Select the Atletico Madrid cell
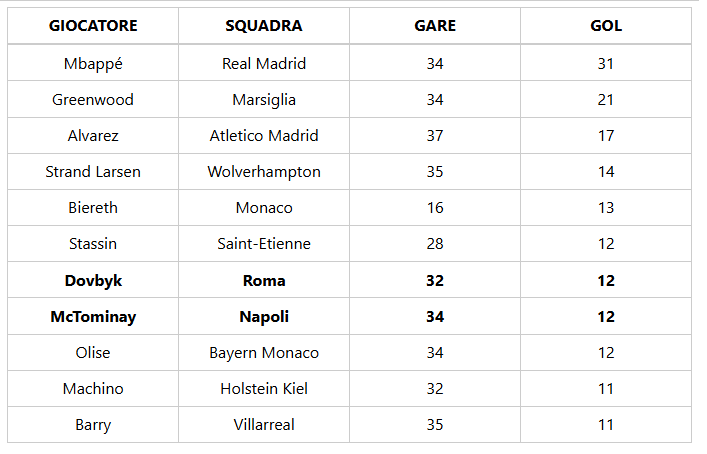Image resolution: width=707 pixels, height=454 pixels. pos(264,136)
